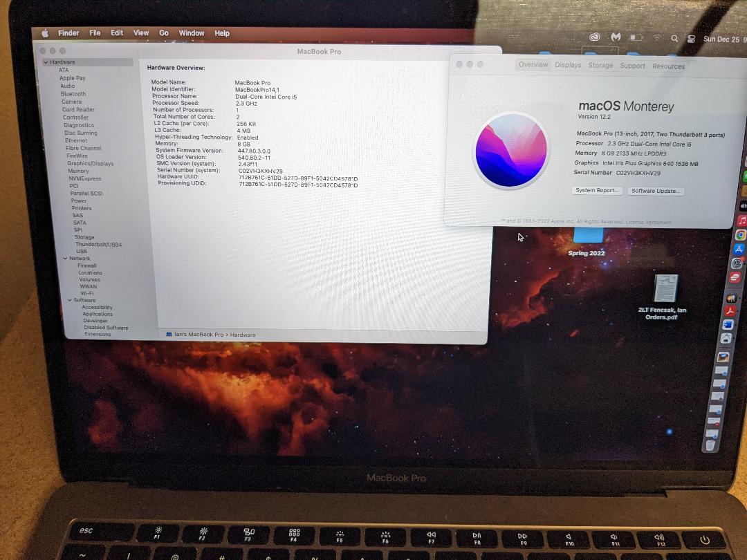Switch to the Resources tab
The image size is (747, 560).
tap(668, 66)
